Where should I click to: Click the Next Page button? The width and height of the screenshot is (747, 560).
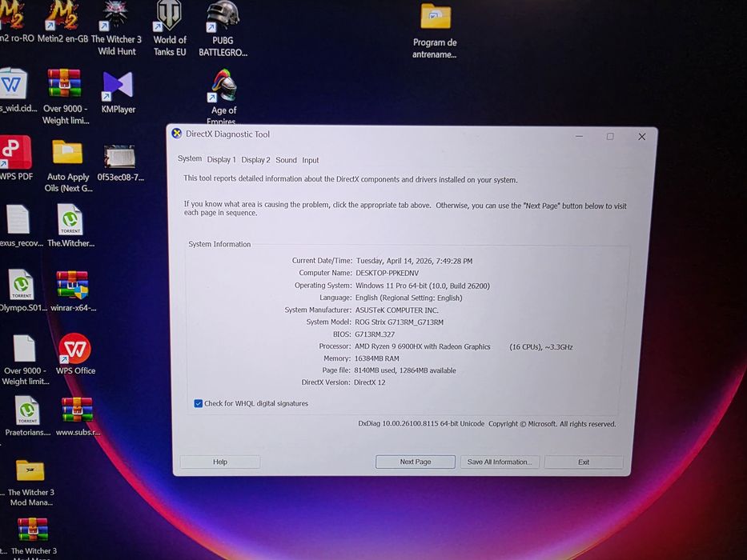point(415,462)
